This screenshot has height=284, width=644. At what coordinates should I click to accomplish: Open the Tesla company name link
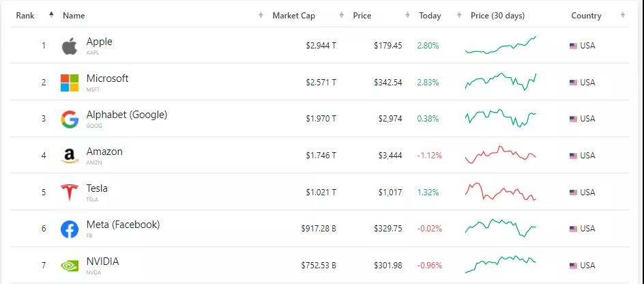coord(97,188)
